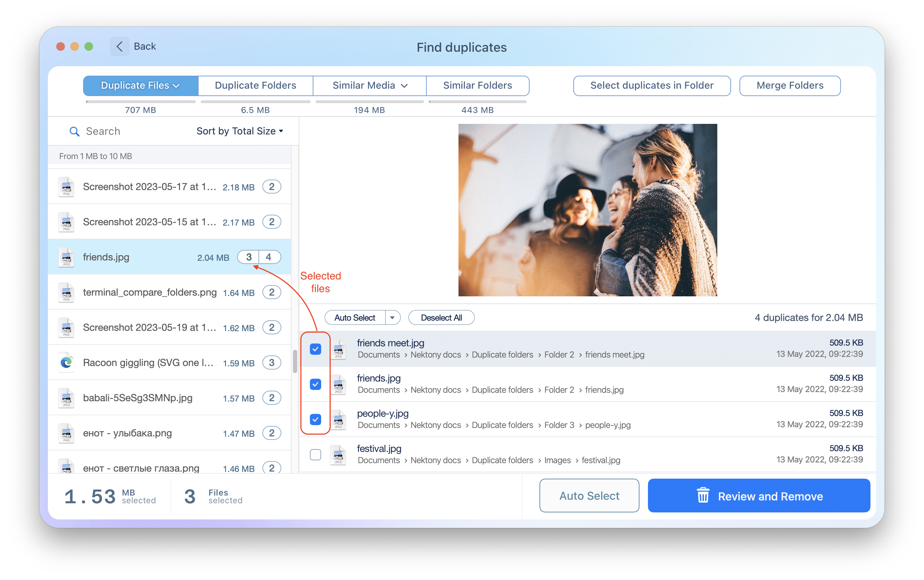Click the festival.jpg file name

point(379,448)
